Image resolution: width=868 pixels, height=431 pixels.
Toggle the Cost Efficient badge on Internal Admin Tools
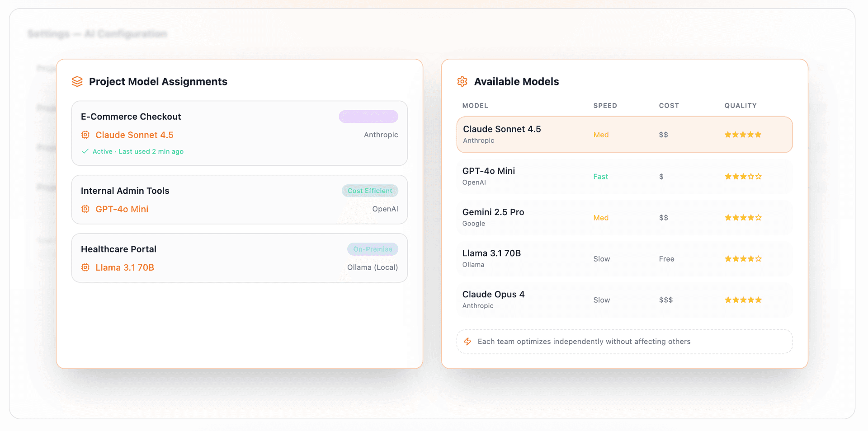click(x=370, y=190)
